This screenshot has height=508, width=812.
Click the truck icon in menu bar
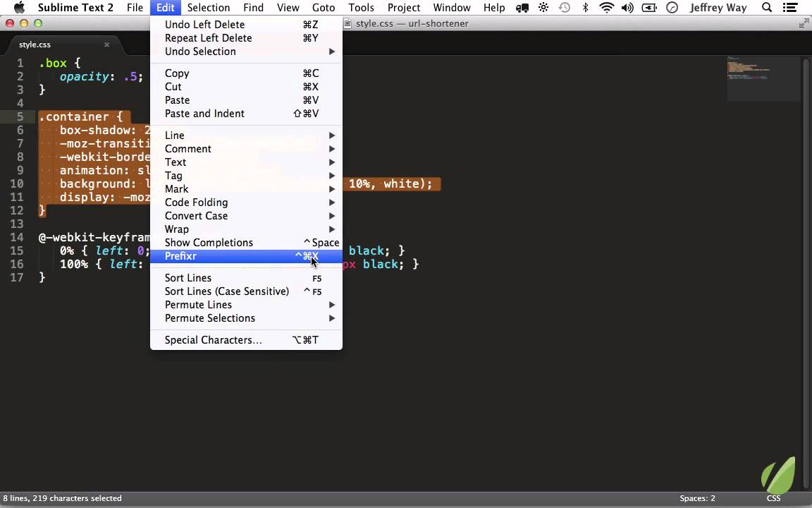pyautogui.click(x=522, y=7)
